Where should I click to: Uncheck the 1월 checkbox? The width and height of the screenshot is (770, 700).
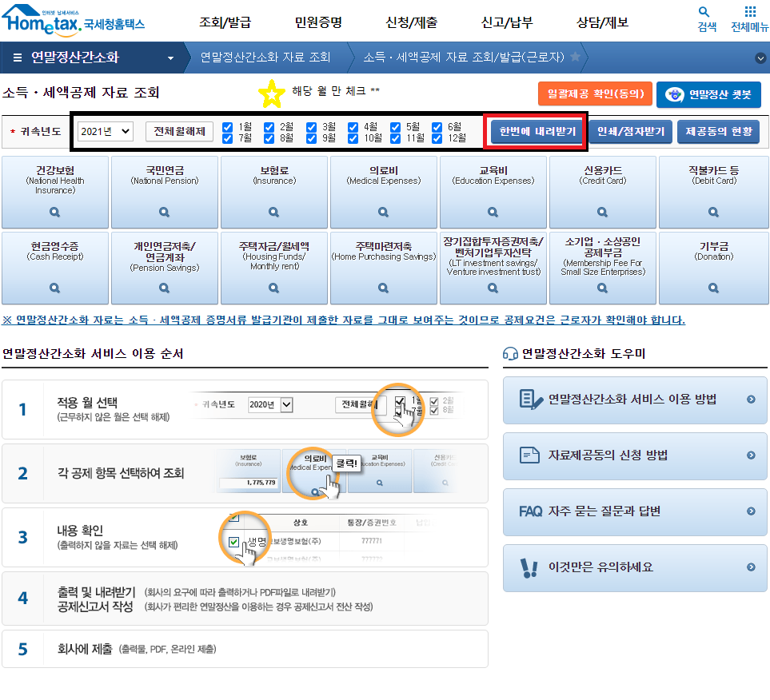coord(228,127)
